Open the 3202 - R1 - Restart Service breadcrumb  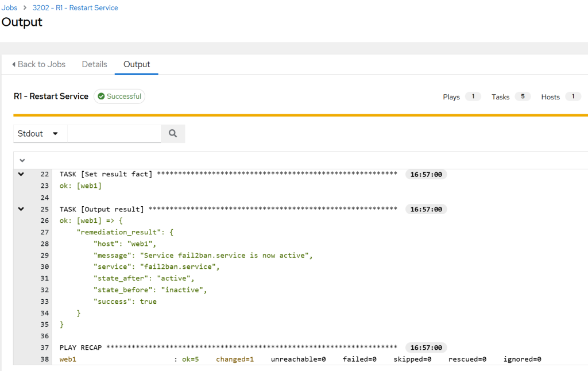(75, 7)
